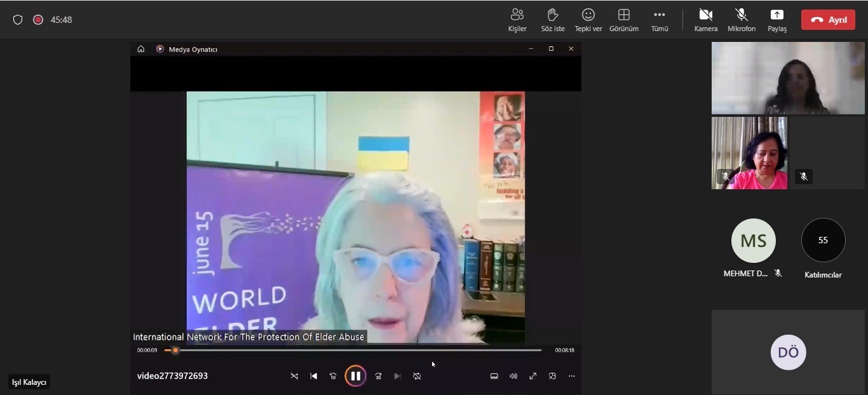Open the media player more options ellipsis
The width and height of the screenshot is (868, 395).
[571, 376]
